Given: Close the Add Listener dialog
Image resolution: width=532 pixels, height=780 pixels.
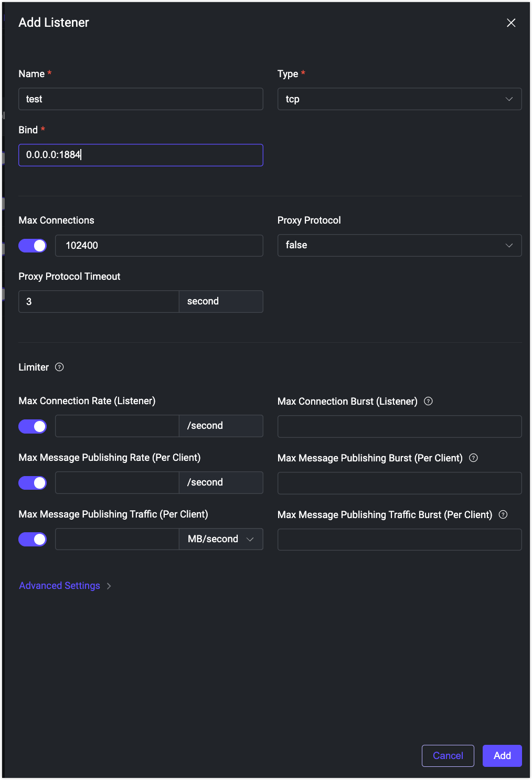Looking at the screenshot, I should [511, 23].
